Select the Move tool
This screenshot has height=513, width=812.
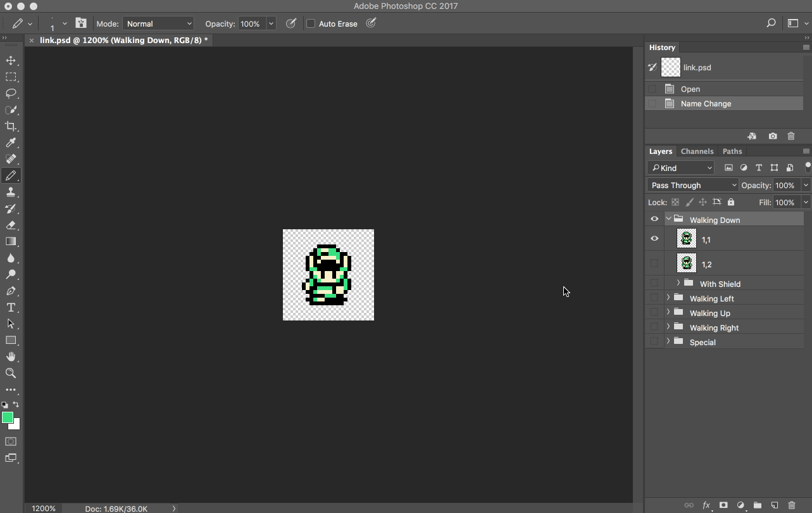click(11, 61)
